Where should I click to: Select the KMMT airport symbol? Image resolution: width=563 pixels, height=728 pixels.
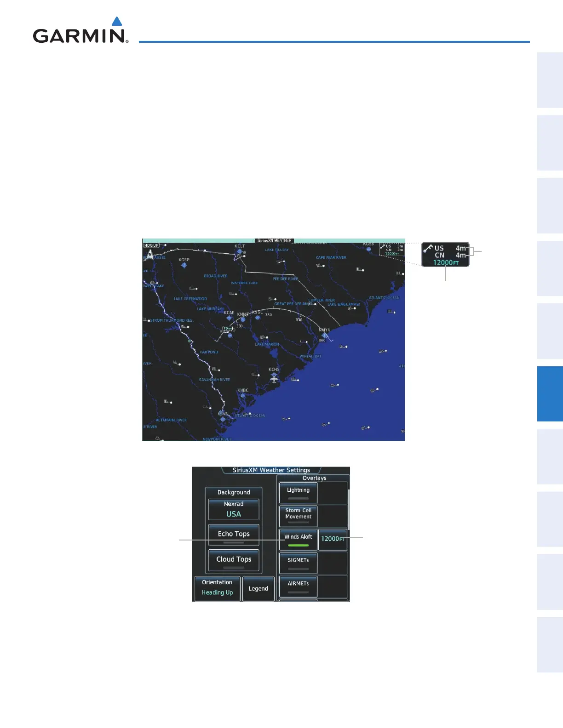pos(243,319)
